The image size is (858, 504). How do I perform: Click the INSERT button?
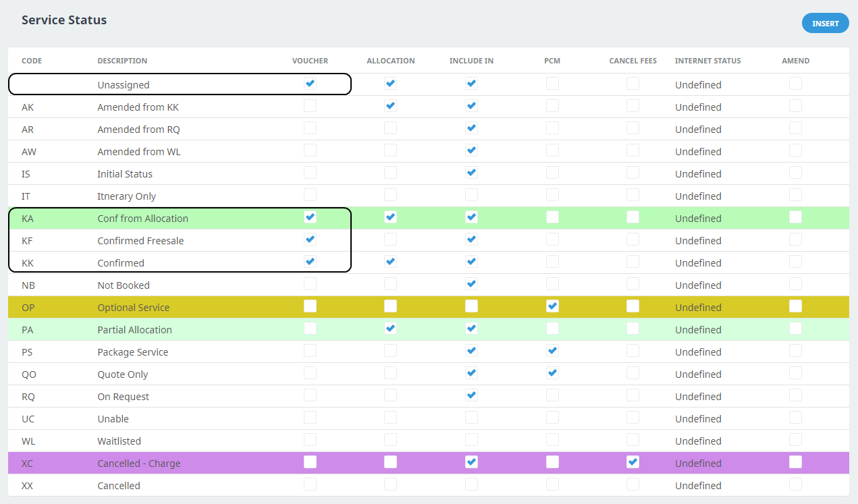click(825, 24)
